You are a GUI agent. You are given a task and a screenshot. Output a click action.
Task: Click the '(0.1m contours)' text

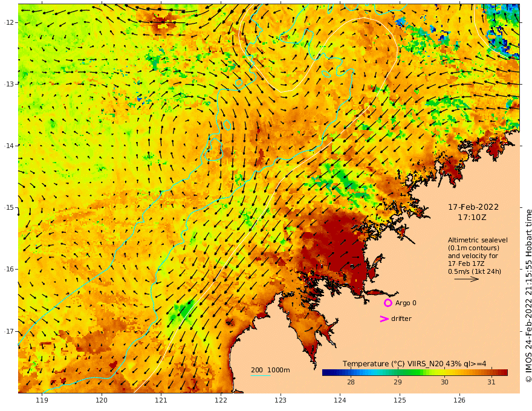(x=473, y=248)
